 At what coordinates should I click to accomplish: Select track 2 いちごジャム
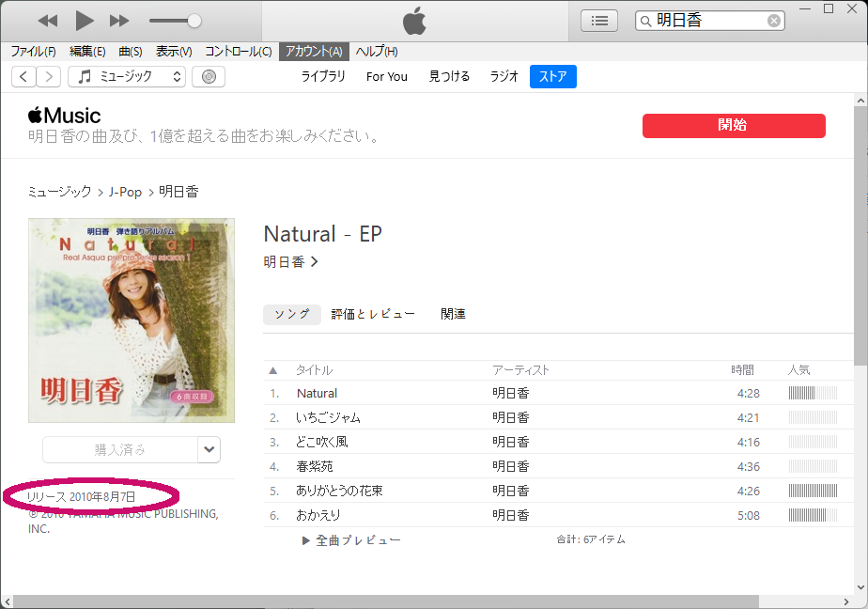(x=558, y=417)
